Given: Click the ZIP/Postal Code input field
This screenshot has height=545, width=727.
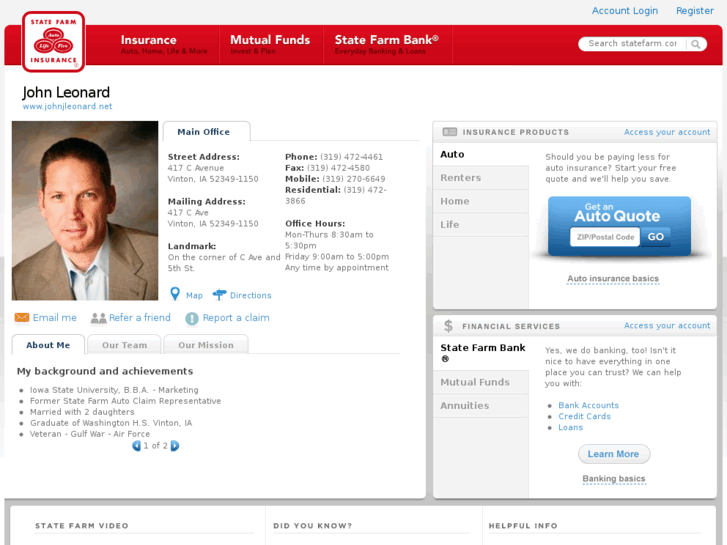Looking at the screenshot, I should 605,237.
